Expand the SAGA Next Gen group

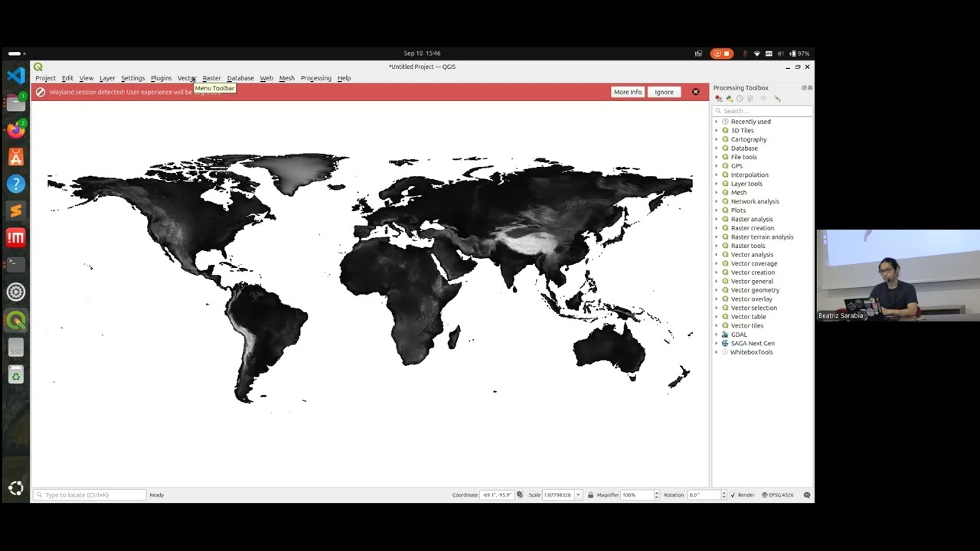(717, 344)
